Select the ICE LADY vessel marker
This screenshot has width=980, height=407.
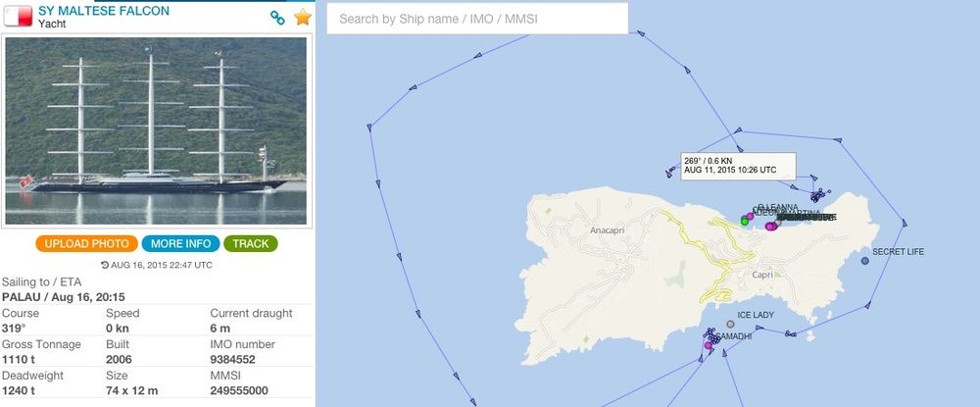730,325
